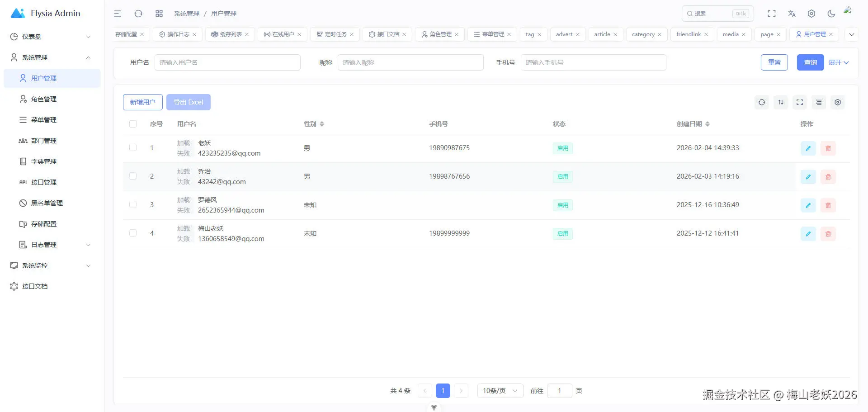This screenshot has height=412, width=868.
Task: Refresh the user table with the table toolbar icon
Action: coord(762,102)
